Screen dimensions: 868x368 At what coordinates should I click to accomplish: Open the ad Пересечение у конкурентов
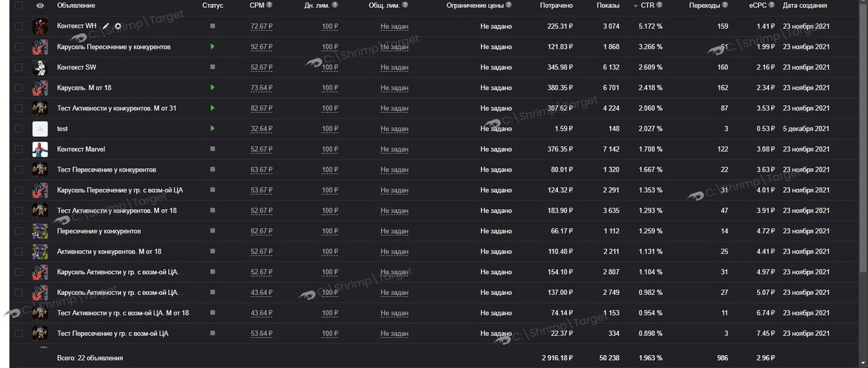99,231
